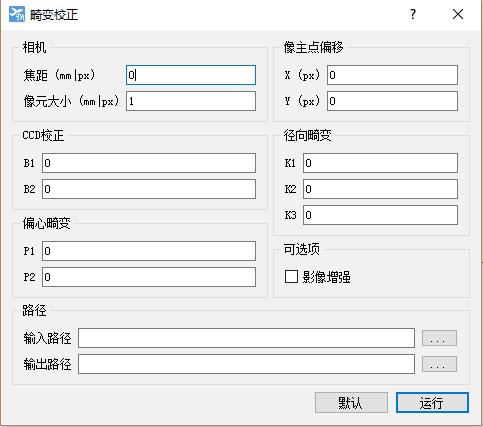Close the 畸变校正 dialog
This screenshot has width=483, height=427.
[458, 14]
